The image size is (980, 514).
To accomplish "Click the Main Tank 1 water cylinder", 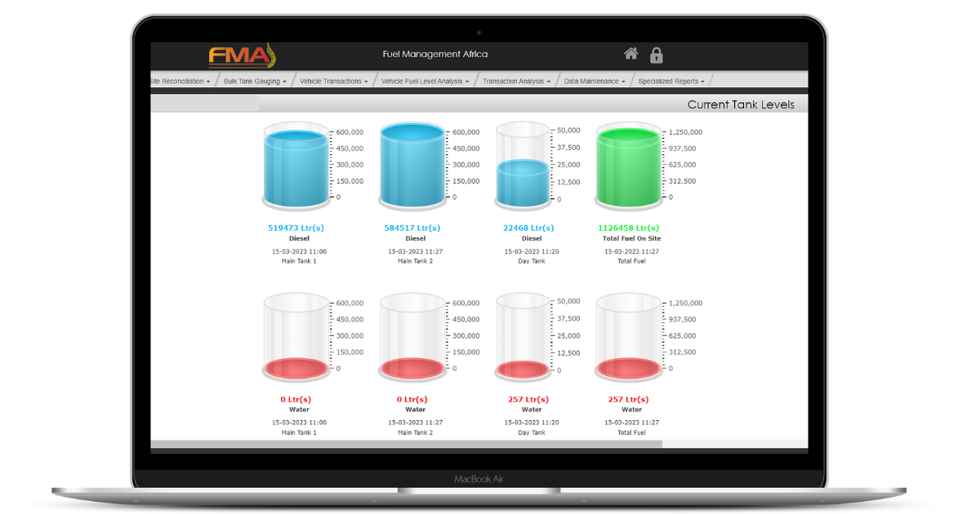I will [x=295, y=337].
